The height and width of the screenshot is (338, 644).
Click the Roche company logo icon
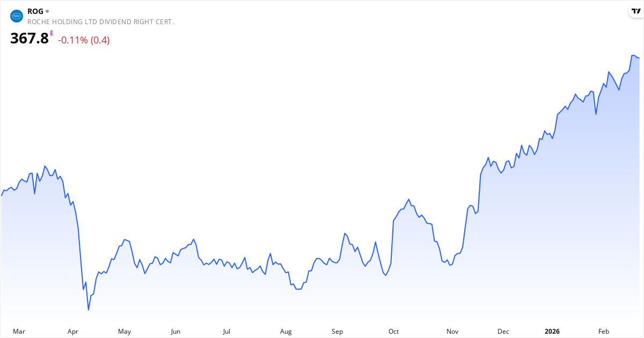tap(17, 16)
